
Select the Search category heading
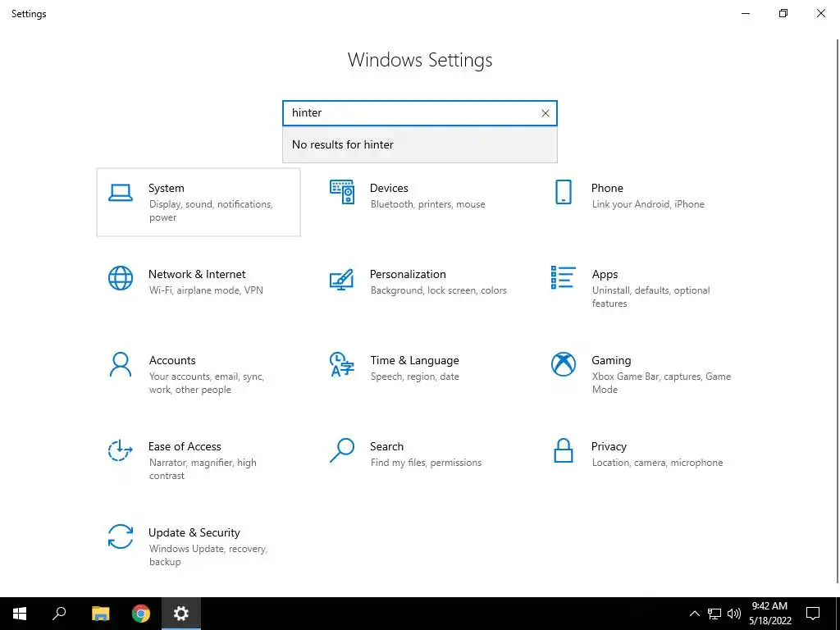(387, 447)
